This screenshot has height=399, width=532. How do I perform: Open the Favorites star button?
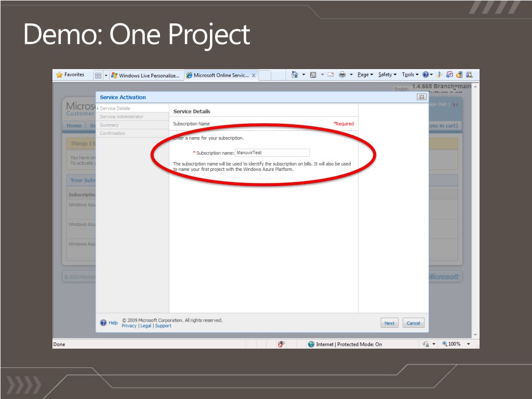[x=70, y=75]
